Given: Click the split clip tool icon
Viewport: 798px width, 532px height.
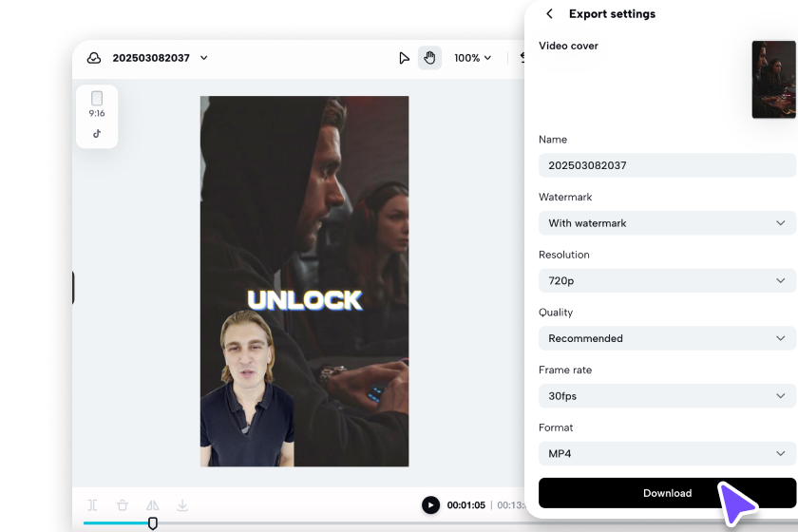Looking at the screenshot, I should pos(92,505).
